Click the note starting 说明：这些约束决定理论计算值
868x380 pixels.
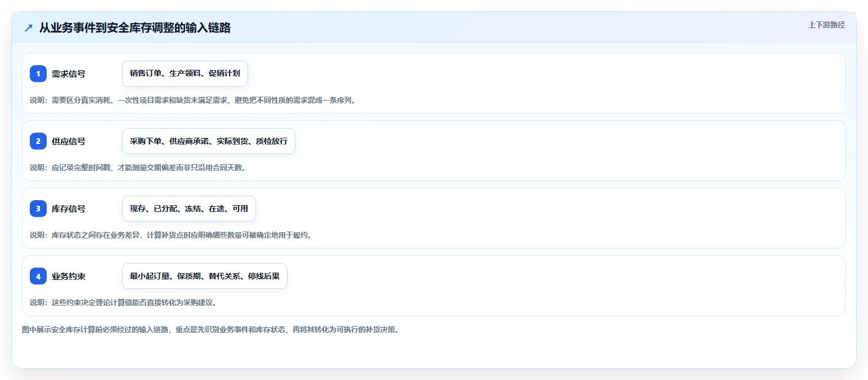tap(123, 302)
